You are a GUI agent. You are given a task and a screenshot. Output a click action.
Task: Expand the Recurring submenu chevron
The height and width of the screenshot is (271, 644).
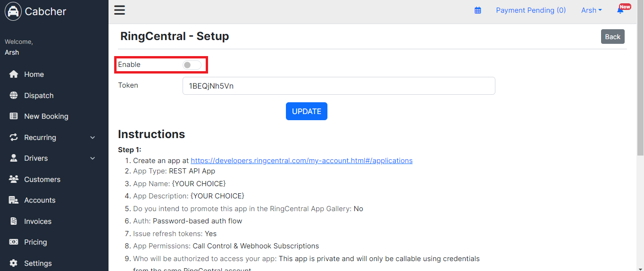[x=92, y=138]
